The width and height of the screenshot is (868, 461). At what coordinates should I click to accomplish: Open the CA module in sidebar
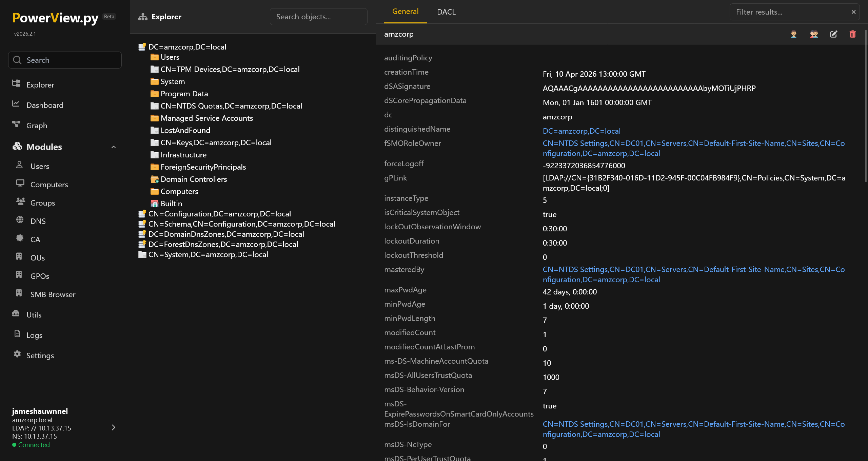pyautogui.click(x=35, y=239)
